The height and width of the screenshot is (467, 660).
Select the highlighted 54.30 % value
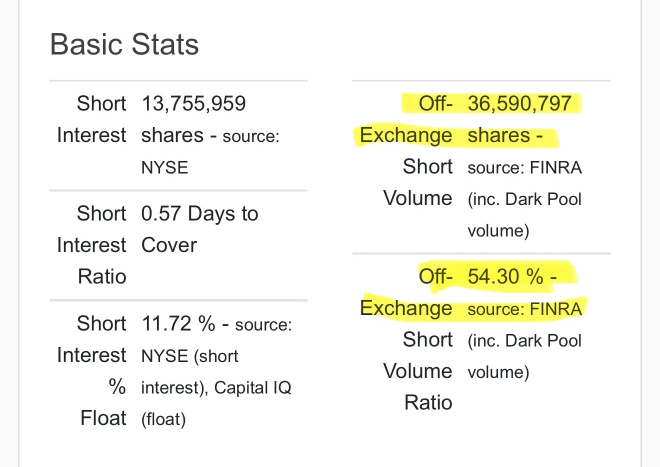pos(506,277)
